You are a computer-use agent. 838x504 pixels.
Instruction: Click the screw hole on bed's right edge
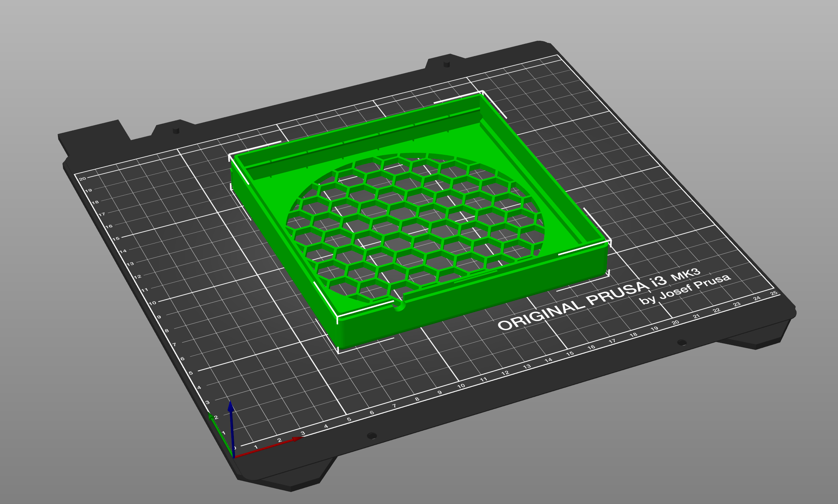pos(681,342)
